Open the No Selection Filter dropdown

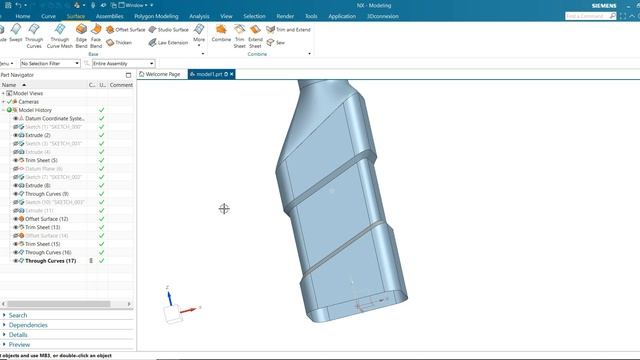click(x=50, y=64)
